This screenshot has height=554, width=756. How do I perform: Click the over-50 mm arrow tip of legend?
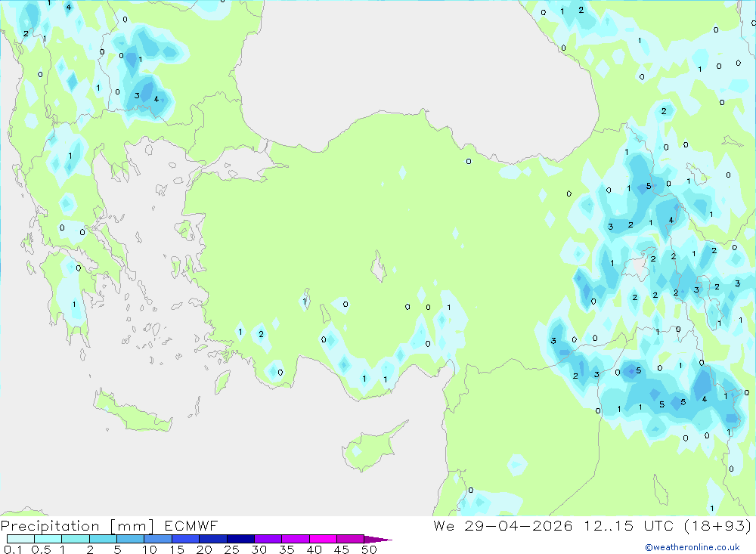(x=378, y=539)
